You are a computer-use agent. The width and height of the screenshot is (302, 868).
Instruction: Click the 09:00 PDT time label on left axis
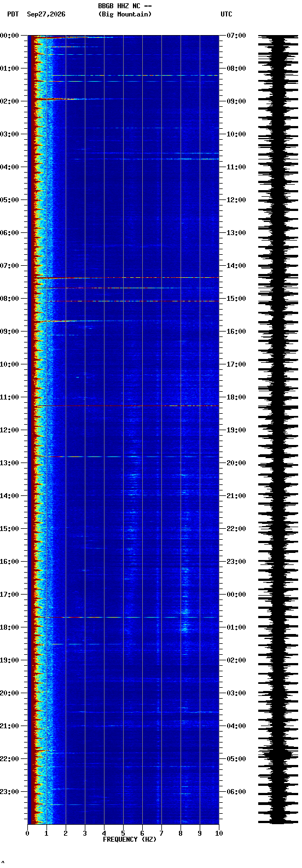[x=10, y=332]
